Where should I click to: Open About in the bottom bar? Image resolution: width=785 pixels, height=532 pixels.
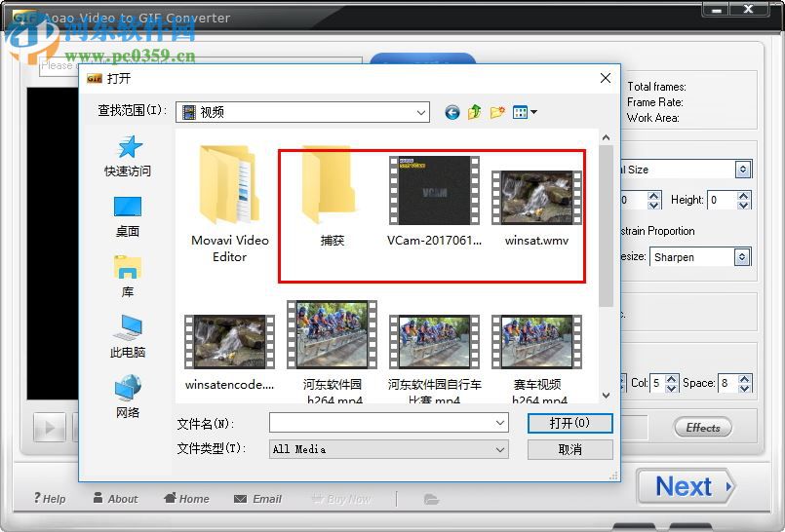(x=116, y=499)
